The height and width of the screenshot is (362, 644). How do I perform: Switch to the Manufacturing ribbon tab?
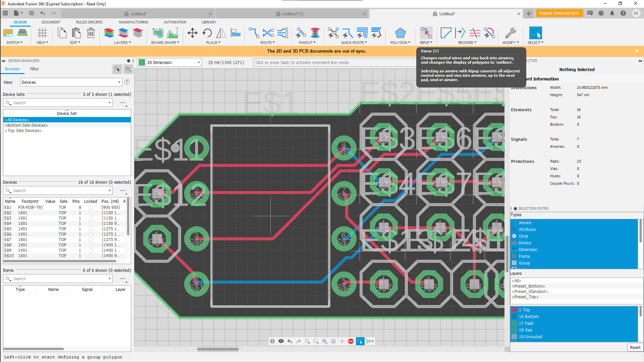point(133,22)
